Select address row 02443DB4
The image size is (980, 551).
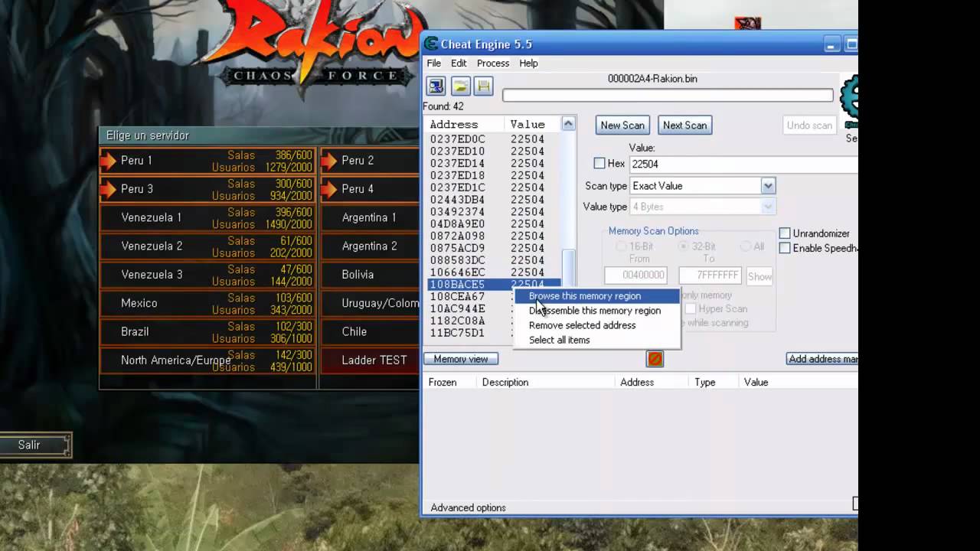click(x=494, y=200)
